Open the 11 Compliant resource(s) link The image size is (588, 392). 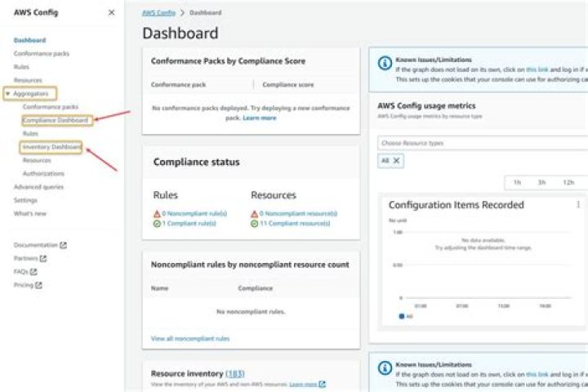pyautogui.click(x=299, y=223)
